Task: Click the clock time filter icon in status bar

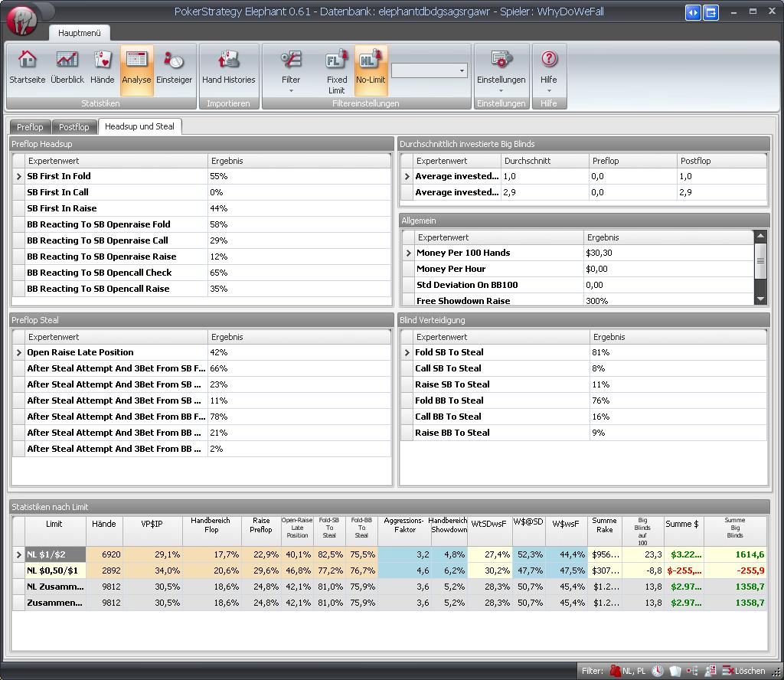Action: click(x=658, y=671)
